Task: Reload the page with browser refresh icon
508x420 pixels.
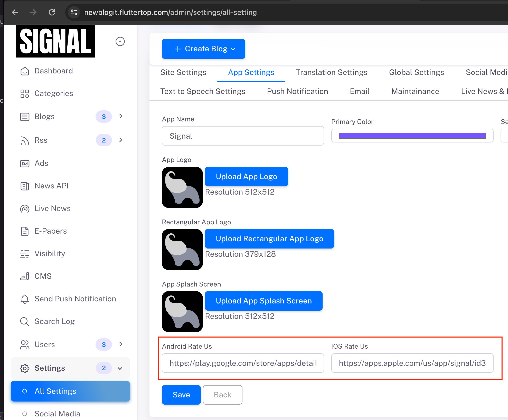Action: tap(52, 12)
